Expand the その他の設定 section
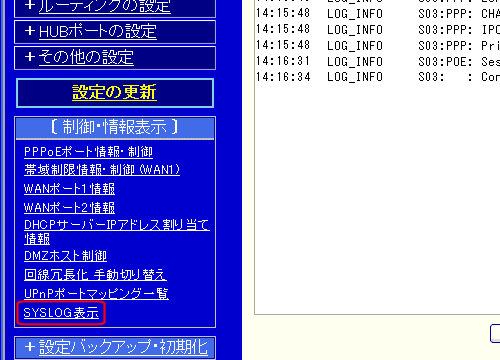 click(86, 57)
